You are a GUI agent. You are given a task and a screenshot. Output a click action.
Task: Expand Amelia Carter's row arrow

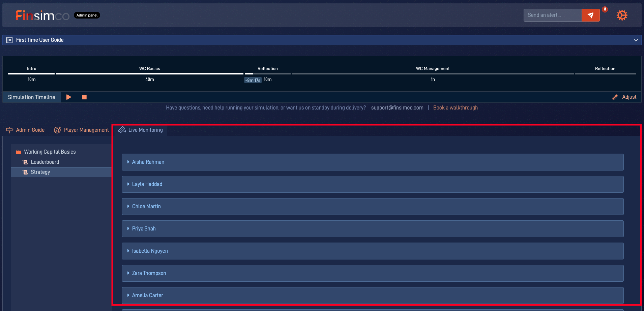click(x=128, y=296)
